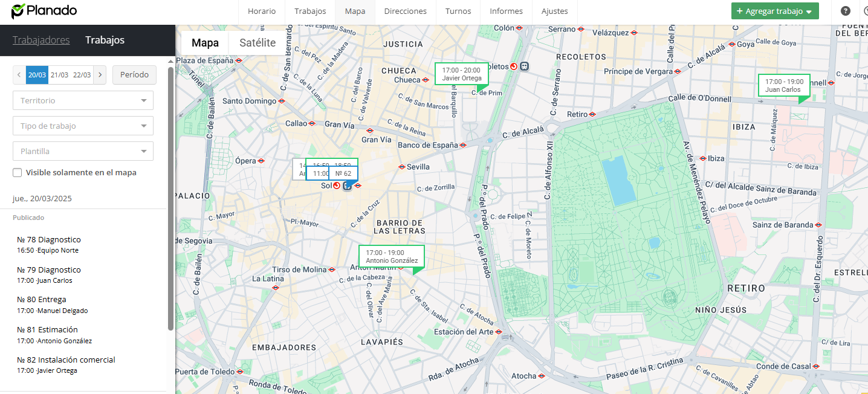Click the sidebar vertical scrollbar
The image size is (868, 394).
click(x=170, y=198)
